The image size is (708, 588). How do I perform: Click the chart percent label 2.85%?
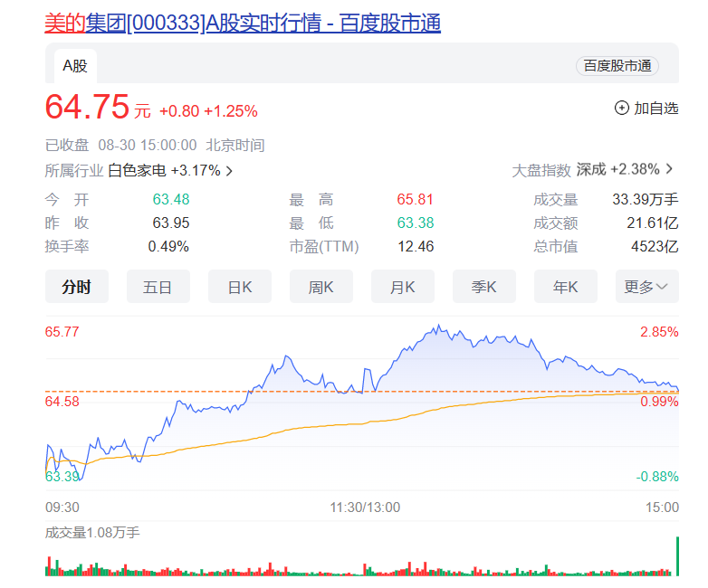pos(659,332)
